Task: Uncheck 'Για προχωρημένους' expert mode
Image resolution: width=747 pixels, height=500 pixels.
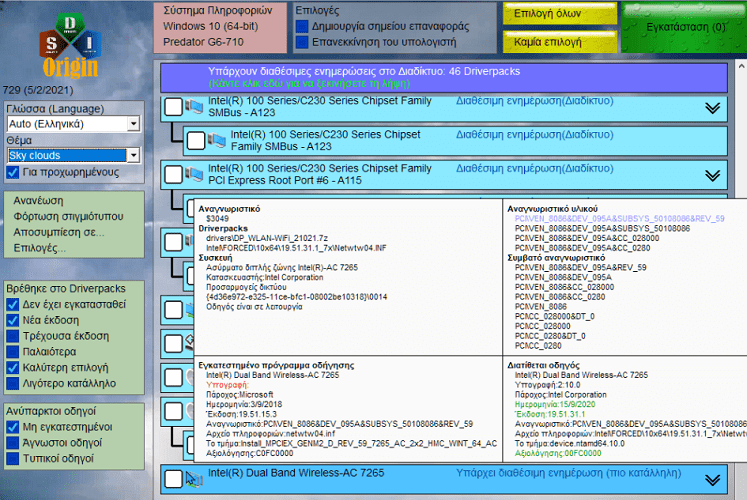Action: 13,172
